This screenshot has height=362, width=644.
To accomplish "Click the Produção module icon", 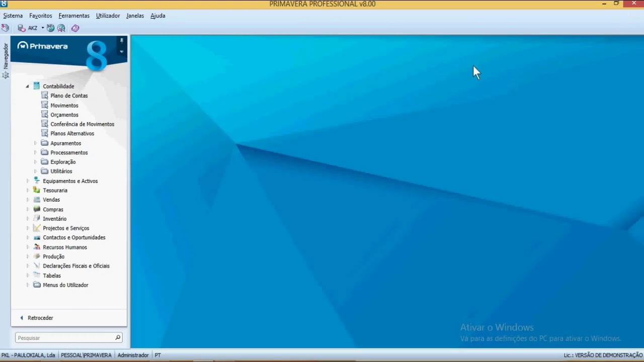I will [x=36, y=256].
